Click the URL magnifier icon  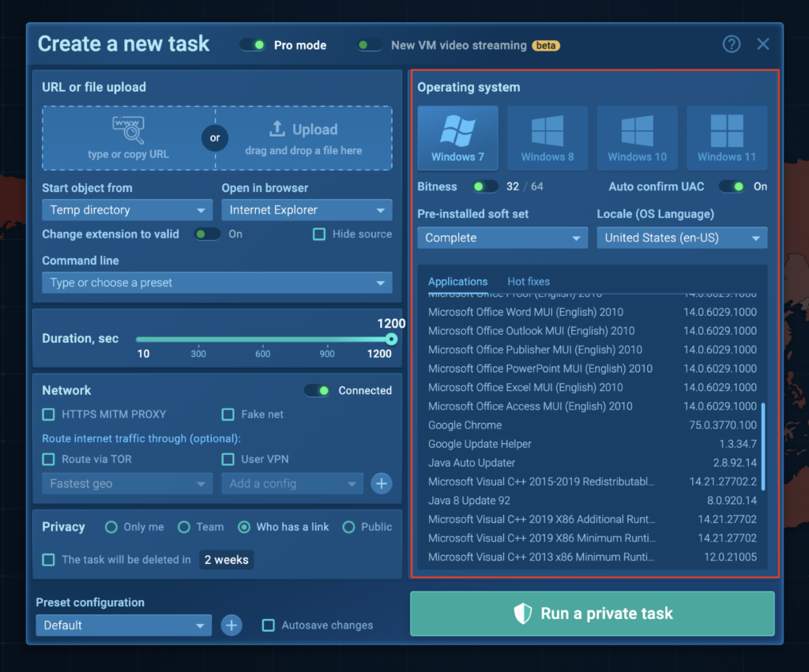pos(128,130)
